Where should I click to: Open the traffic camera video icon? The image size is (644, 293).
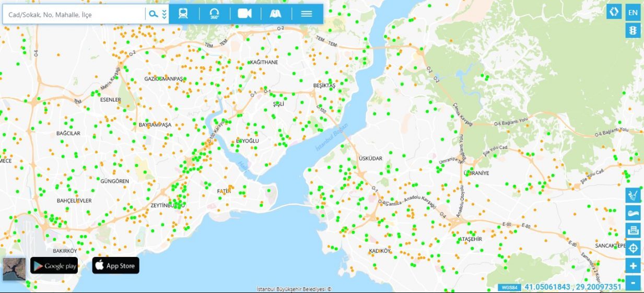tap(244, 14)
